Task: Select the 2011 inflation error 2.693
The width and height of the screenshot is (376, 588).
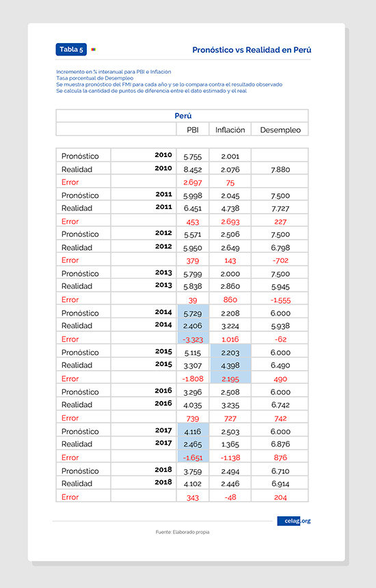Action: click(x=230, y=222)
